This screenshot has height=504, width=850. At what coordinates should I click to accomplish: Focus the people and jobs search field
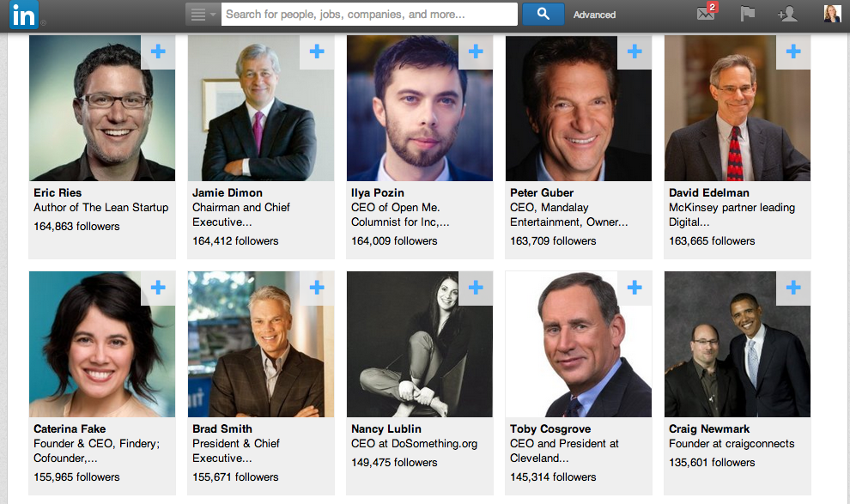(369, 15)
